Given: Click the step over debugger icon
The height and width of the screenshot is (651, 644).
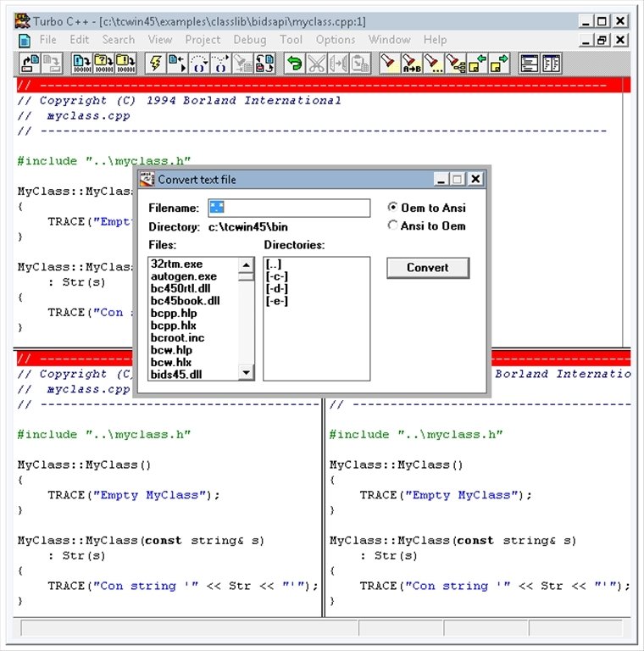Looking at the screenshot, I should coord(199,64).
